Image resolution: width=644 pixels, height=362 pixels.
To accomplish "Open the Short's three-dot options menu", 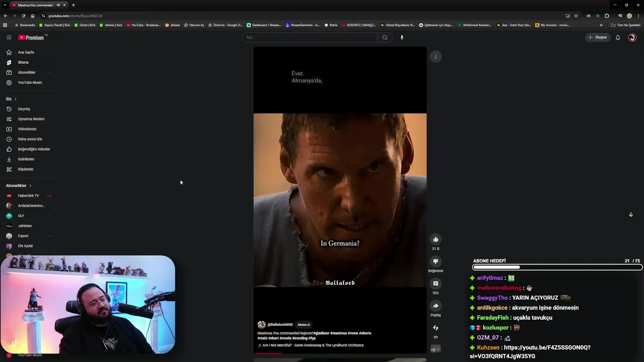I will (x=436, y=57).
